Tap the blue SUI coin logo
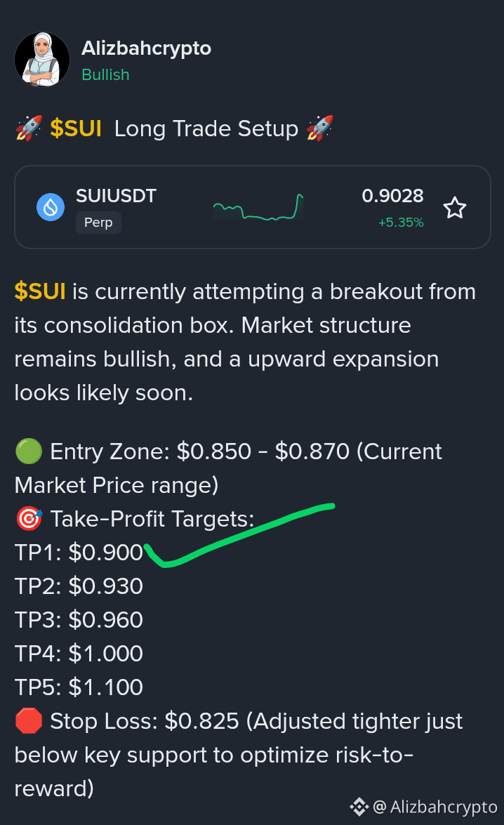The width and height of the screenshot is (504, 825). (51, 207)
